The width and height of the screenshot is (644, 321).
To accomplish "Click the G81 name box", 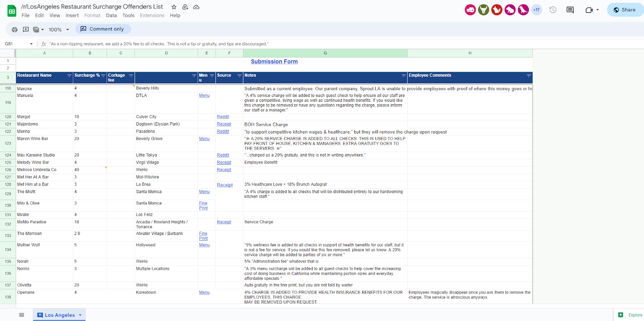I will pyautogui.click(x=19, y=44).
